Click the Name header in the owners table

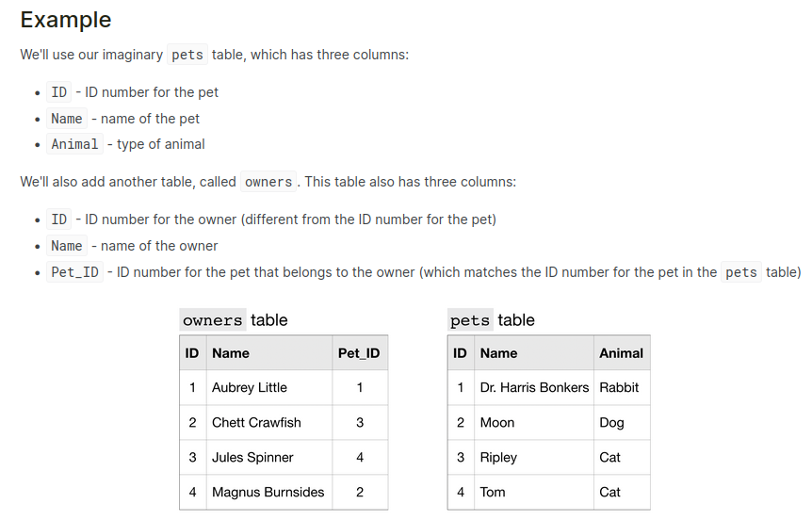click(231, 353)
